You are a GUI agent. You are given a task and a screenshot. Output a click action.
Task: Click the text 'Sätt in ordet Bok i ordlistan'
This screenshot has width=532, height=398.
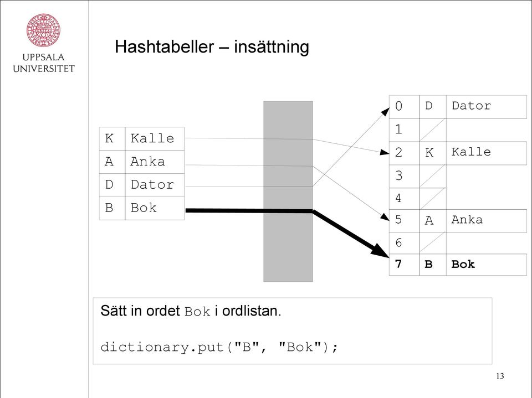(x=190, y=311)
